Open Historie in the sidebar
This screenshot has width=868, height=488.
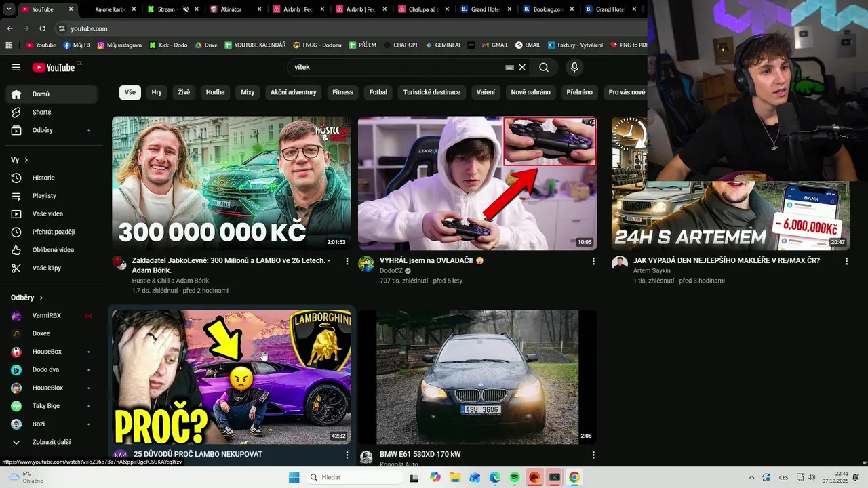(52, 178)
